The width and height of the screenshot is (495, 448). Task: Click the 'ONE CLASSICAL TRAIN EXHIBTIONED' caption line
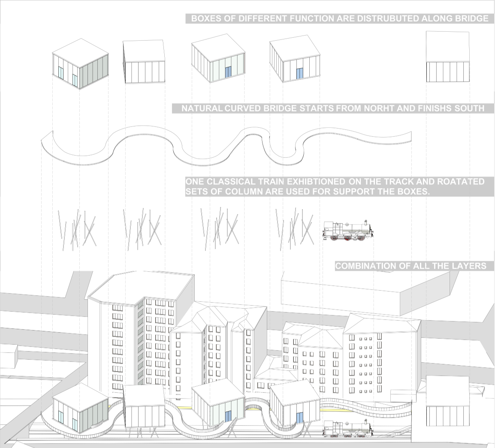coord(335,182)
